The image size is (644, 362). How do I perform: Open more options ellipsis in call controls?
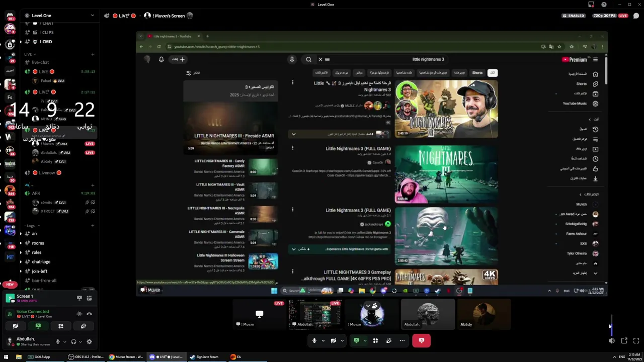click(402, 340)
